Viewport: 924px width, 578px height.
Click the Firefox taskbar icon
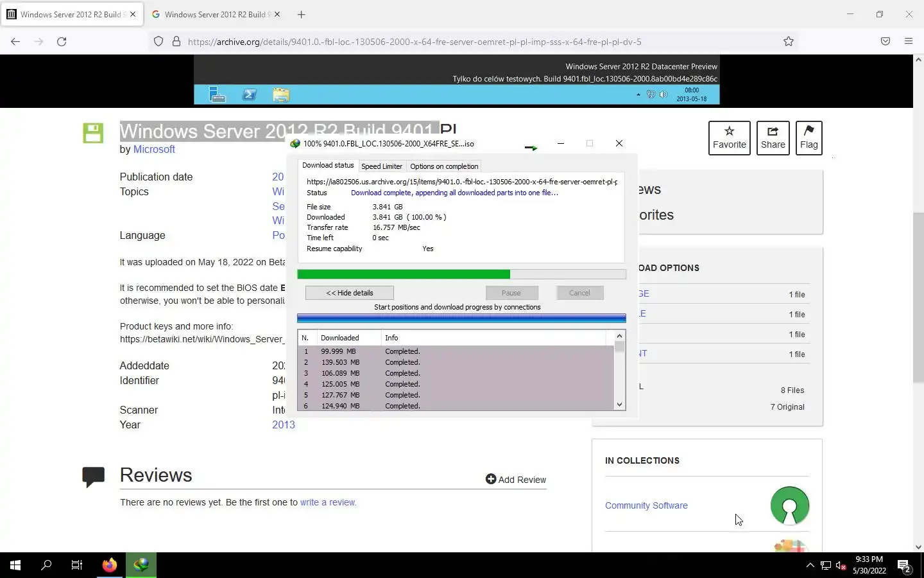(x=110, y=565)
